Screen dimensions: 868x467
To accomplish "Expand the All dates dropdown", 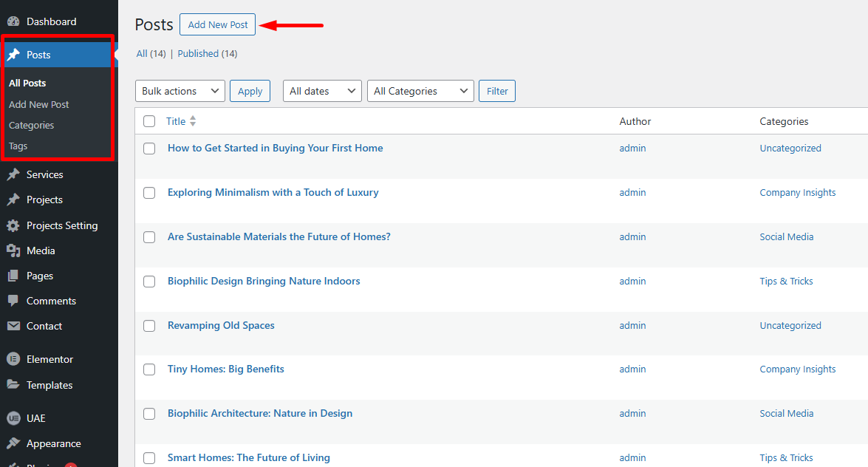I will coord(322,91).
